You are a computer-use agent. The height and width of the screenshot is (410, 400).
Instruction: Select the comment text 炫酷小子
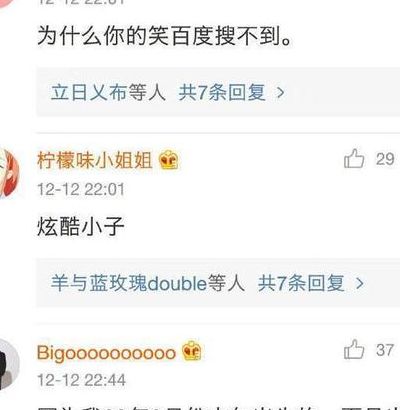tap(81, 227)
